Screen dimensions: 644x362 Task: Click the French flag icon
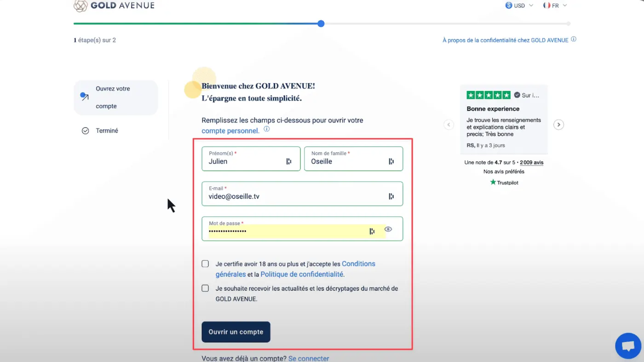[547, 6]
